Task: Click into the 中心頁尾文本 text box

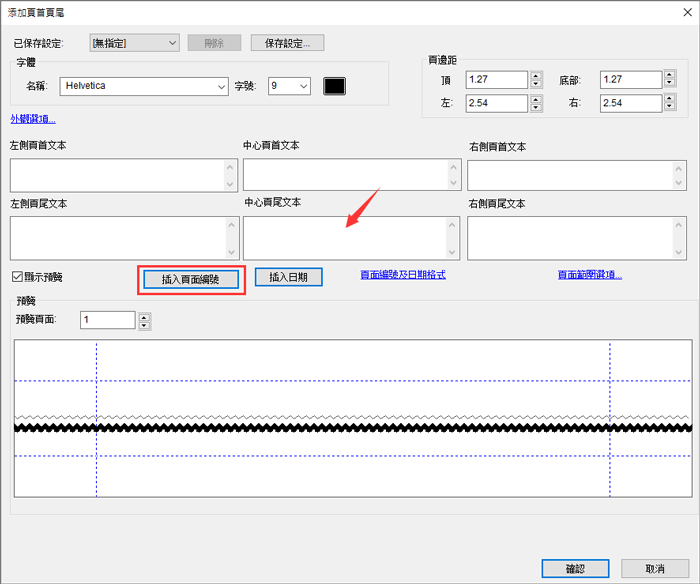Action: pos(344,238)
